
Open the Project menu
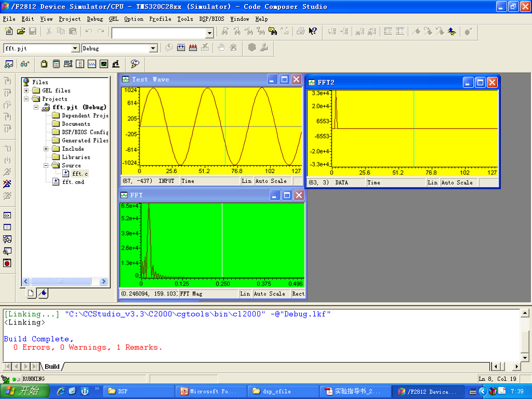point(70,19)
